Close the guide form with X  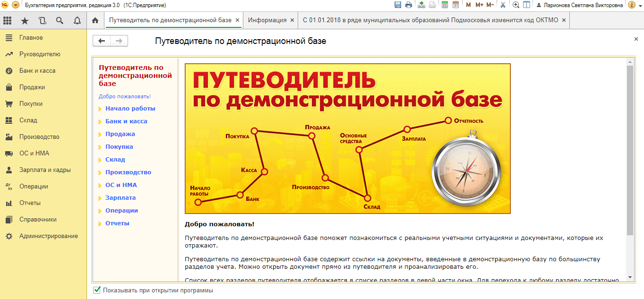click(636, 39)
